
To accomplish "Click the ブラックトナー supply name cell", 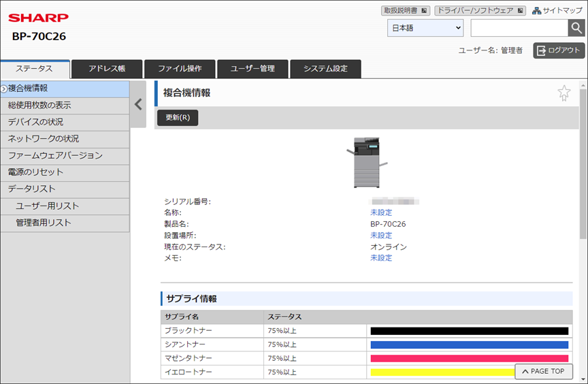I will [x=212, y=331].
